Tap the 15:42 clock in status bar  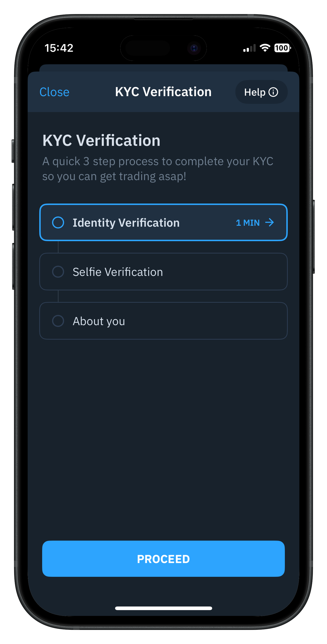59,48
